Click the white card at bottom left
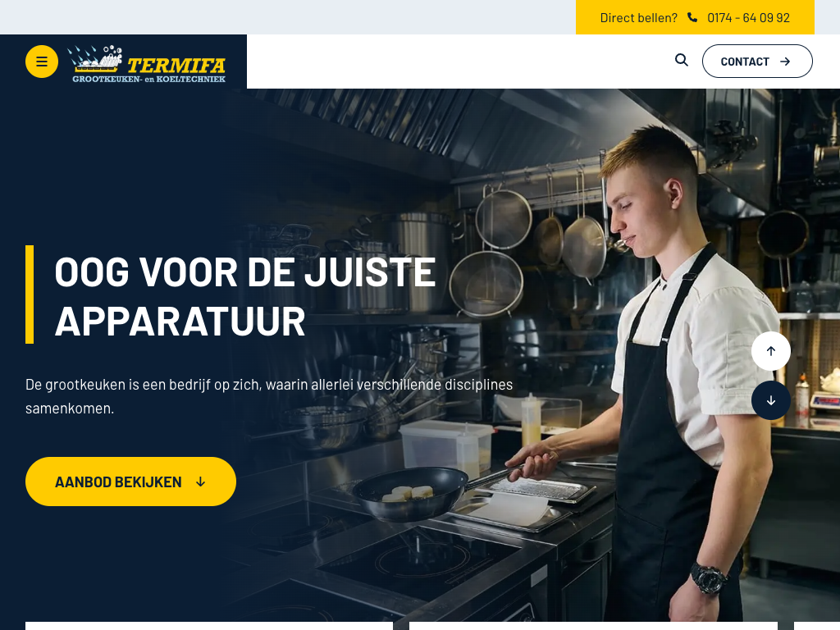Screen dimensions: 840x630 [209, 626]
